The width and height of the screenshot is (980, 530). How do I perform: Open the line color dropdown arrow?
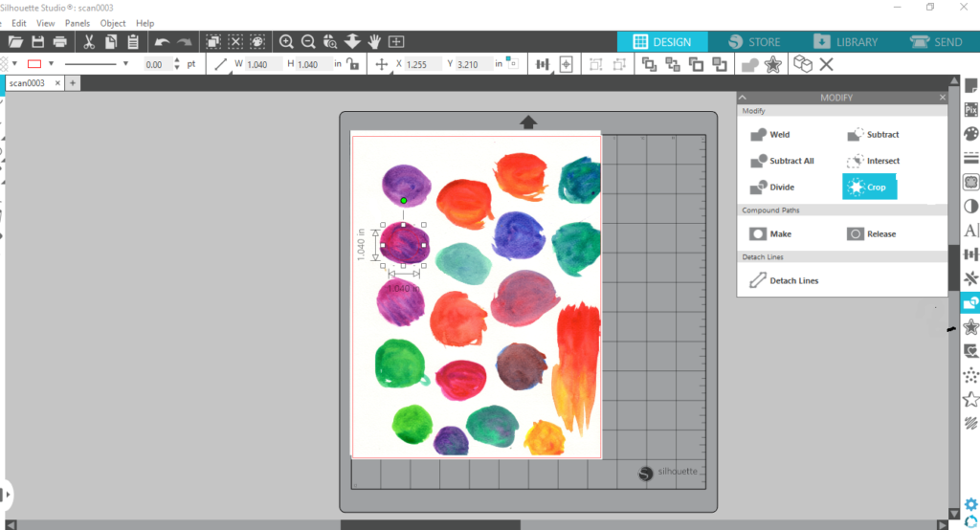click(x=50, y=64)
